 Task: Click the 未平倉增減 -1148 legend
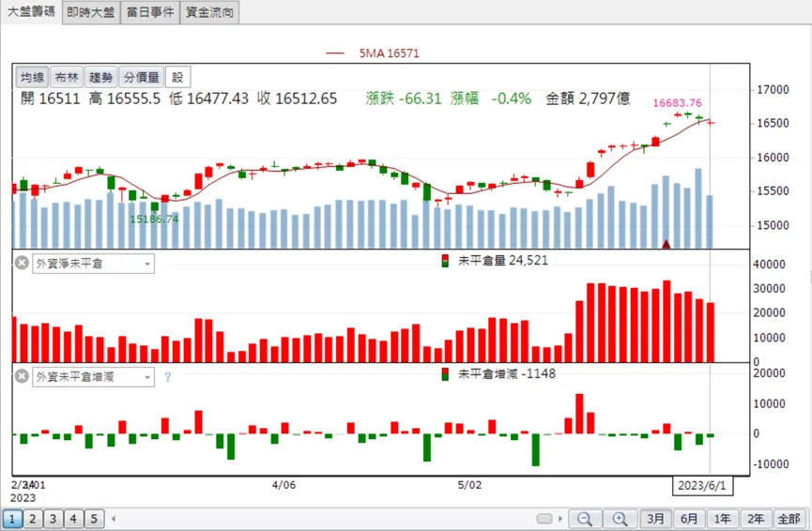click(498, 373)
